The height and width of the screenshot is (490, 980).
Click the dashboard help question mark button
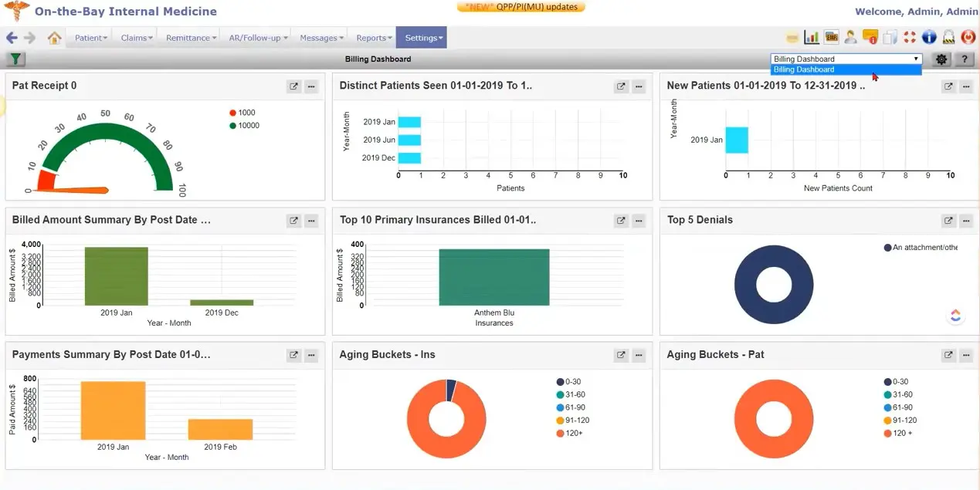pyautogui.click(x=963, y=59)
